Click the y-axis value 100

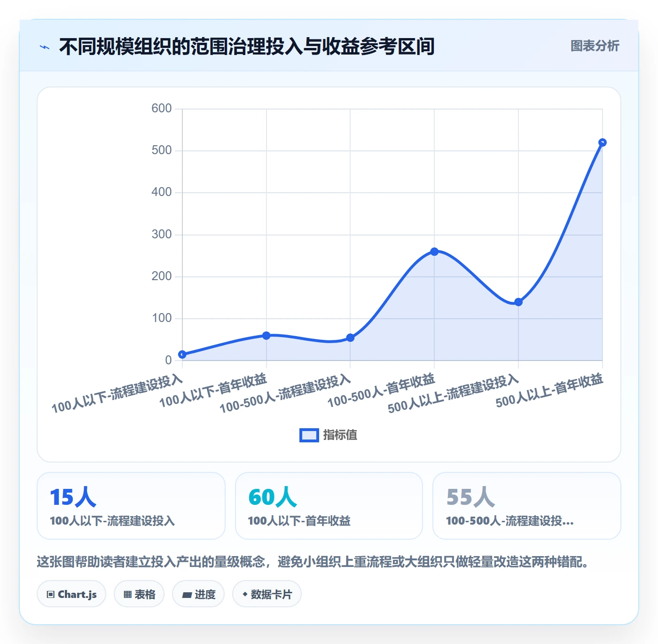[x=162, y=318]
